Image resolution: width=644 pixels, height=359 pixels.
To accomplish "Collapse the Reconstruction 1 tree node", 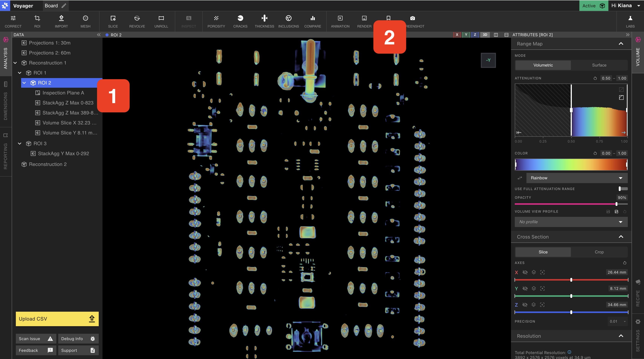I will [x=15, y=63].
